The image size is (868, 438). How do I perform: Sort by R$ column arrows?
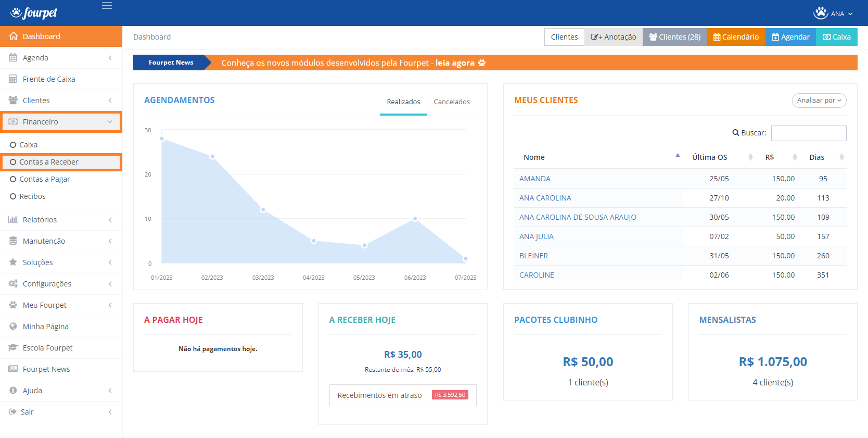point(795,157)
